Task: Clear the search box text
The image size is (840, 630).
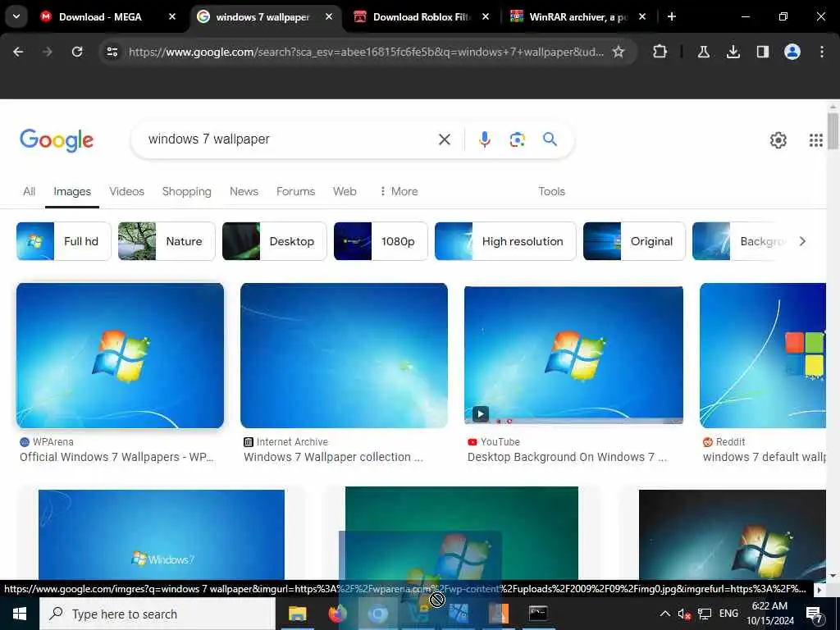Action: click(x=444, y=139)
